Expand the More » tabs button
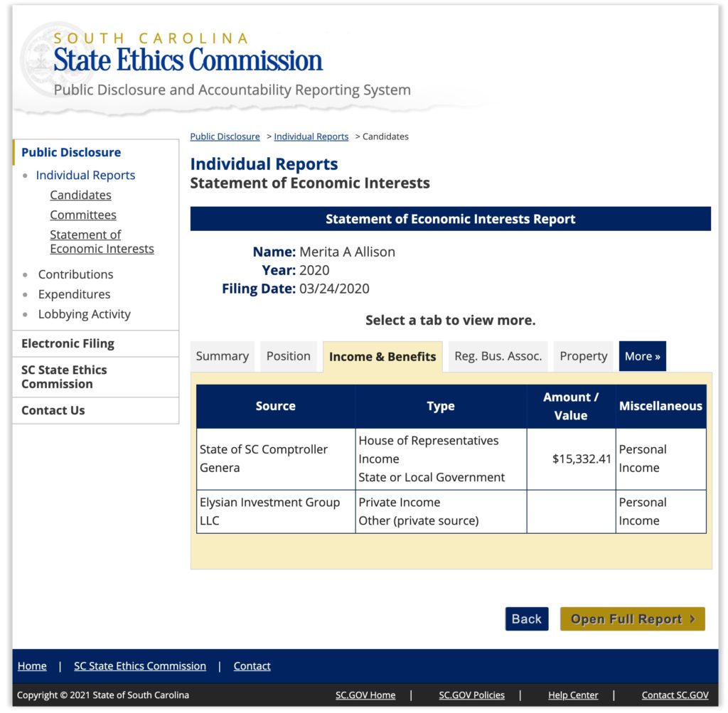The height and width of the screenshot is (713, 728). (x=642, y=356)
